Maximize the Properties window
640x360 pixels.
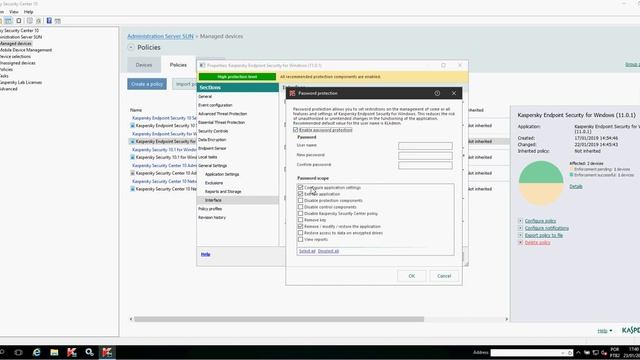click(x=443, y=65)
